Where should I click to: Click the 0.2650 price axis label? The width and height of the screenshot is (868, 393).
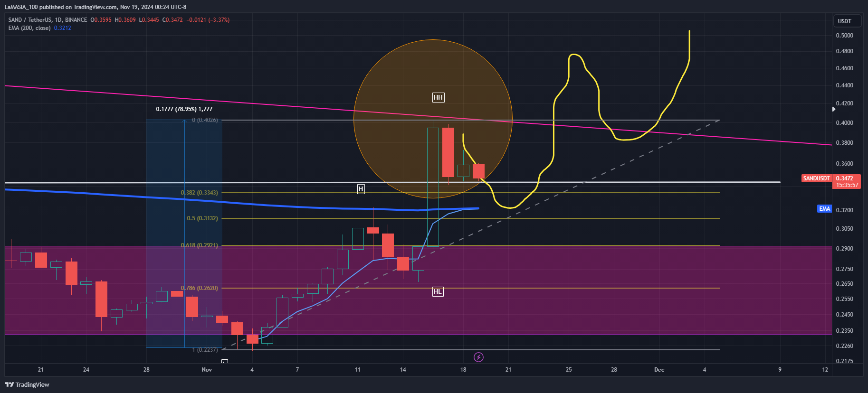coord(845,284)
